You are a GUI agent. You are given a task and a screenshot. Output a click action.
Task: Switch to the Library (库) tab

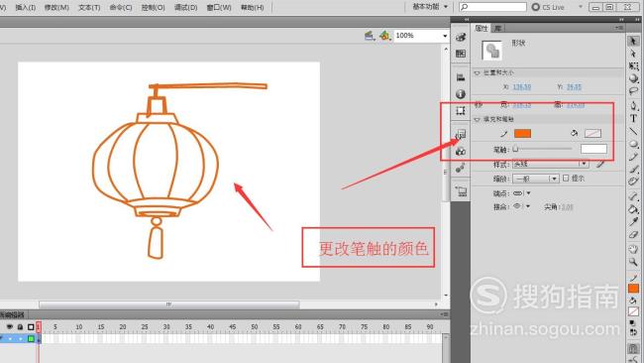[497, 28]
